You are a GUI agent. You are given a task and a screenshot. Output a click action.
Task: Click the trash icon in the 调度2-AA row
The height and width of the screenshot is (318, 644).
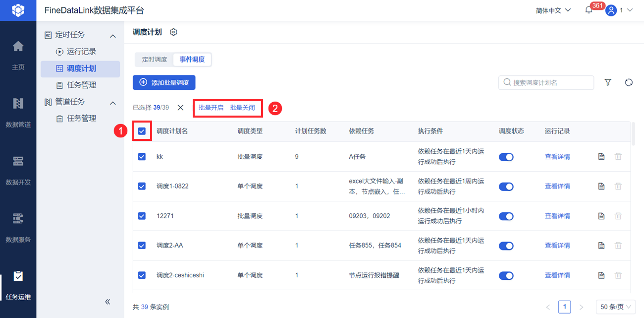pyautogui.click(x=618, y=246)
